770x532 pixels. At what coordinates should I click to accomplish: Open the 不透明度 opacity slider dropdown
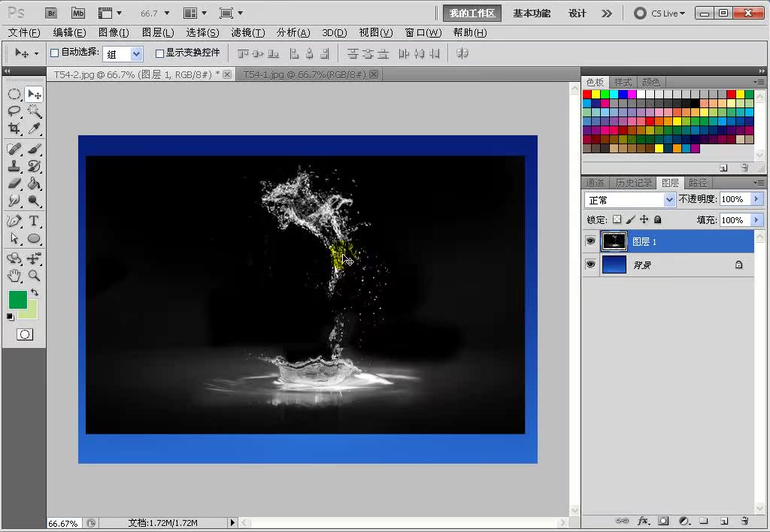coord(756,199)
